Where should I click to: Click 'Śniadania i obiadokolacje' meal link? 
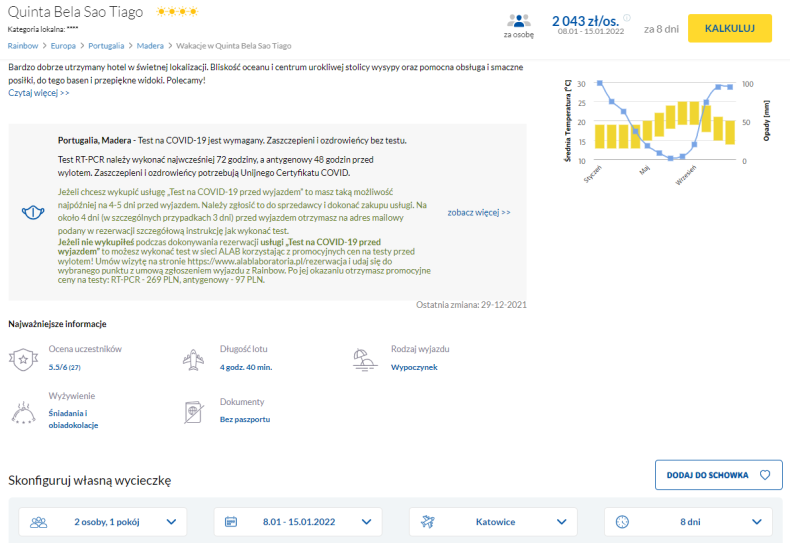click(73, 419)
